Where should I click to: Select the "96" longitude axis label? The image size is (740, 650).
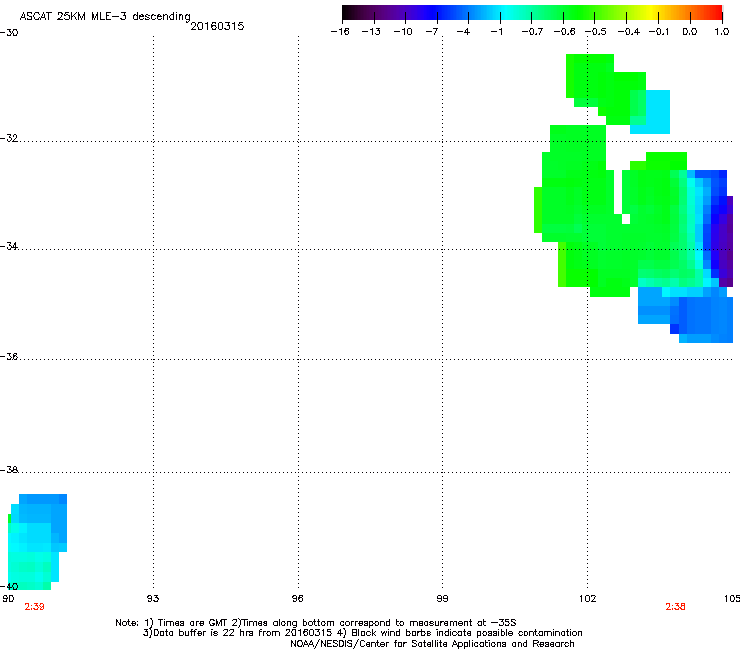pyautogui.click(x=297, y=599)
